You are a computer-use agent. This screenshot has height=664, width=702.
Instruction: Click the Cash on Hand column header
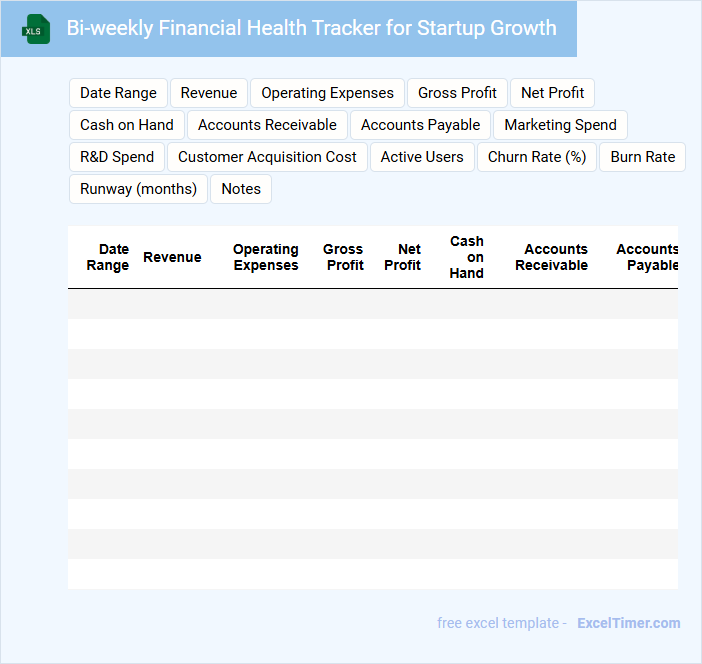466,257
